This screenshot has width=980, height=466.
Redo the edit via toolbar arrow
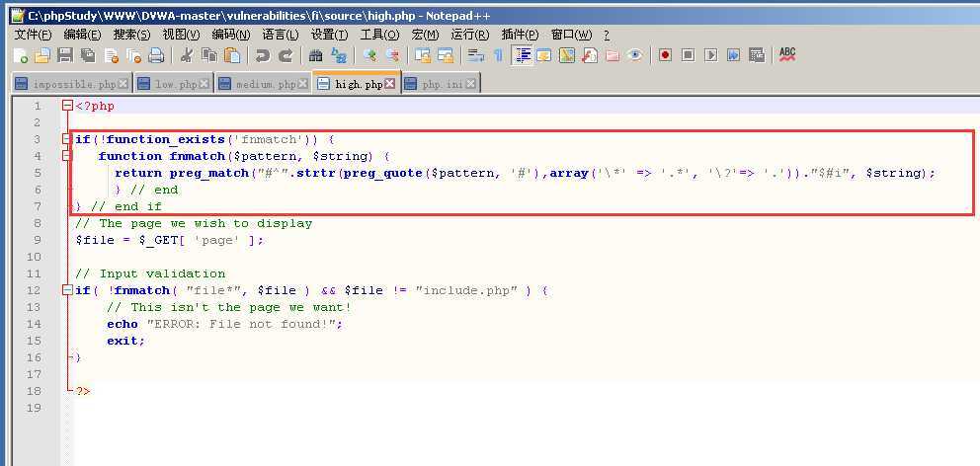285,55
